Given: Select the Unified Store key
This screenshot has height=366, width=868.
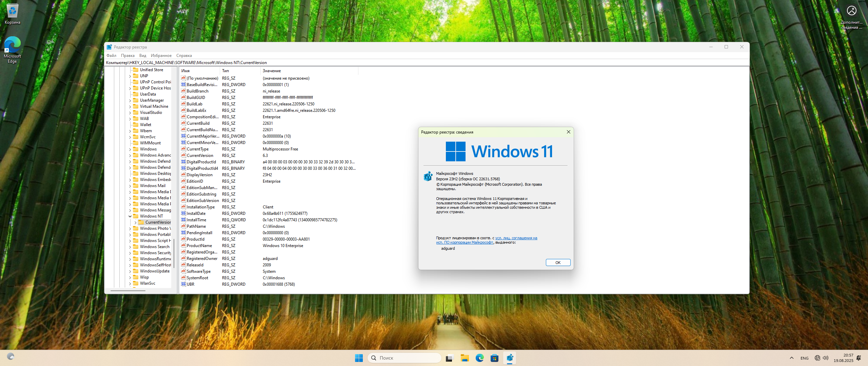Looking at the screenshot, I should pos(151,70).
